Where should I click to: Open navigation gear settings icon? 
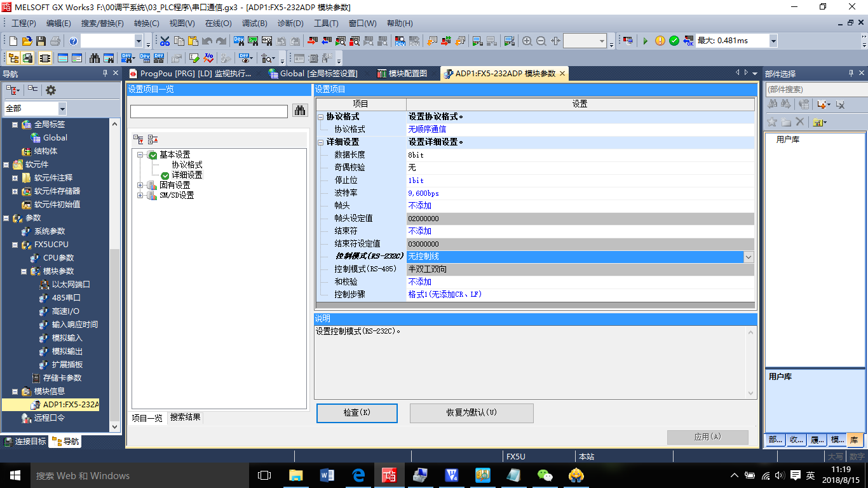pyautogui.click(x=50, y=90)
